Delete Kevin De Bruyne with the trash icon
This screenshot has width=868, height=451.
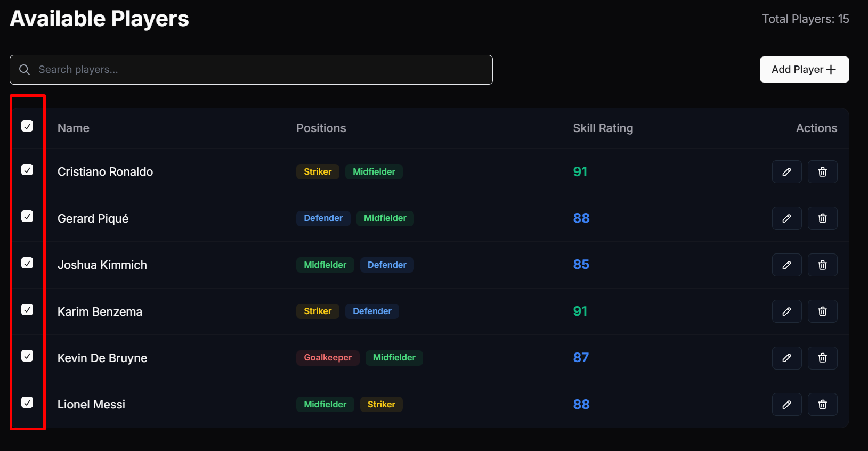coord(822,358)
